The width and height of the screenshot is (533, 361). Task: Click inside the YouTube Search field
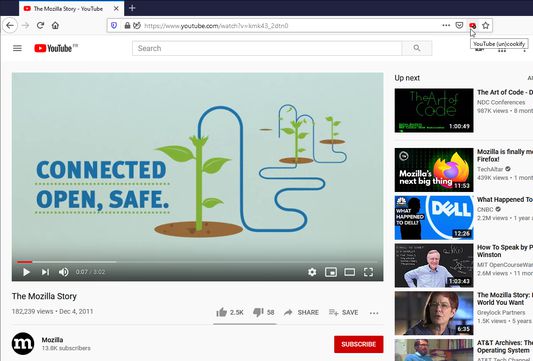coord(267,48)
